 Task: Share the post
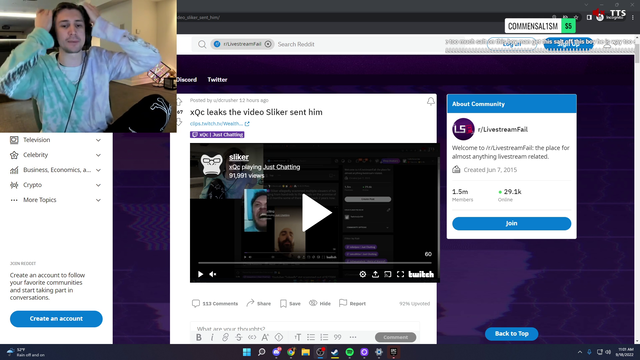point(258,303)
